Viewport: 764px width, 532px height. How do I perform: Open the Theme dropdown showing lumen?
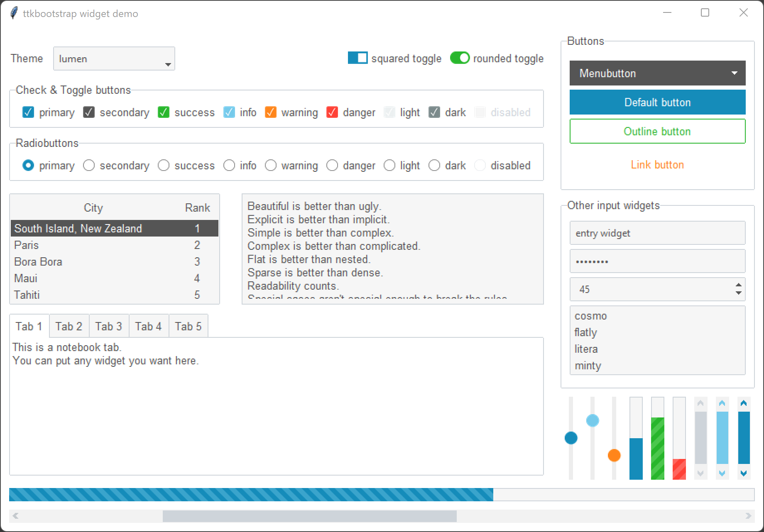click(113, 59)
